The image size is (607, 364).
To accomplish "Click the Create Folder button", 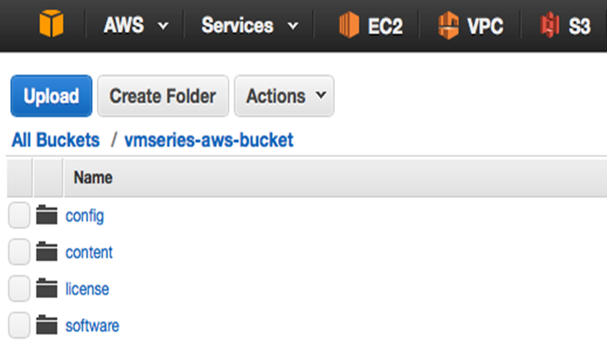I will [163, 96].
